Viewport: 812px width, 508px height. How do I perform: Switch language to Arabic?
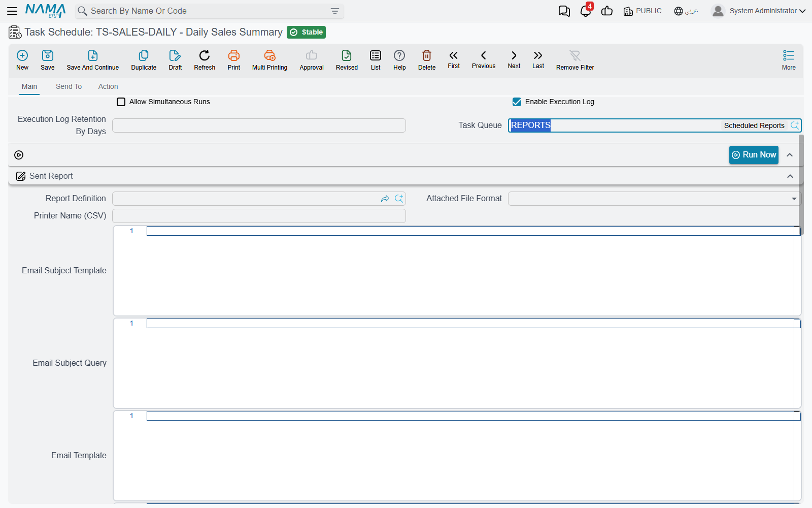coord(686,11)
